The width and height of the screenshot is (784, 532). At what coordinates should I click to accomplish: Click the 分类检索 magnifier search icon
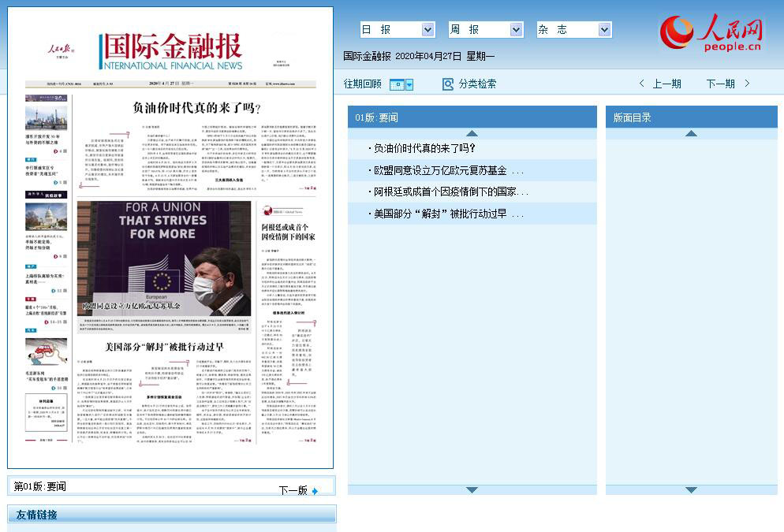coord(448,84)
